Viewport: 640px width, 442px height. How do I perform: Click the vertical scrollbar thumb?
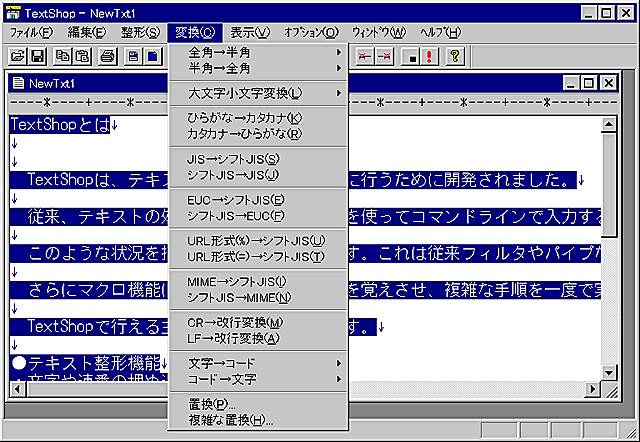609,184
